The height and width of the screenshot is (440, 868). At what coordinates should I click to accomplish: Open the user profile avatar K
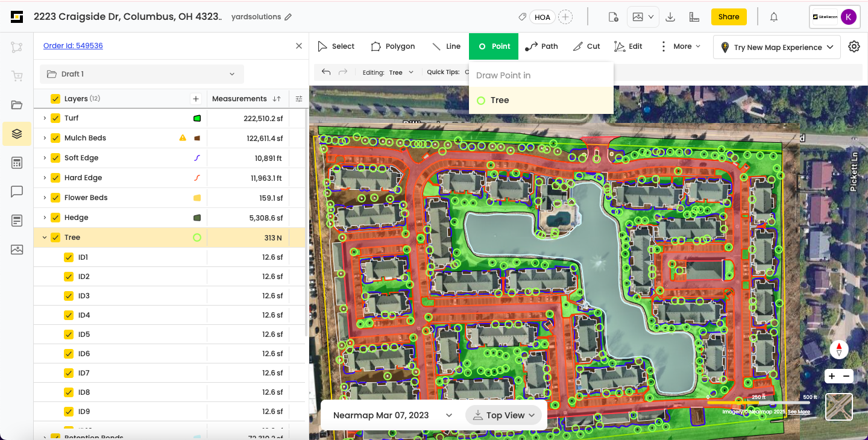click(x=849, y=17)
